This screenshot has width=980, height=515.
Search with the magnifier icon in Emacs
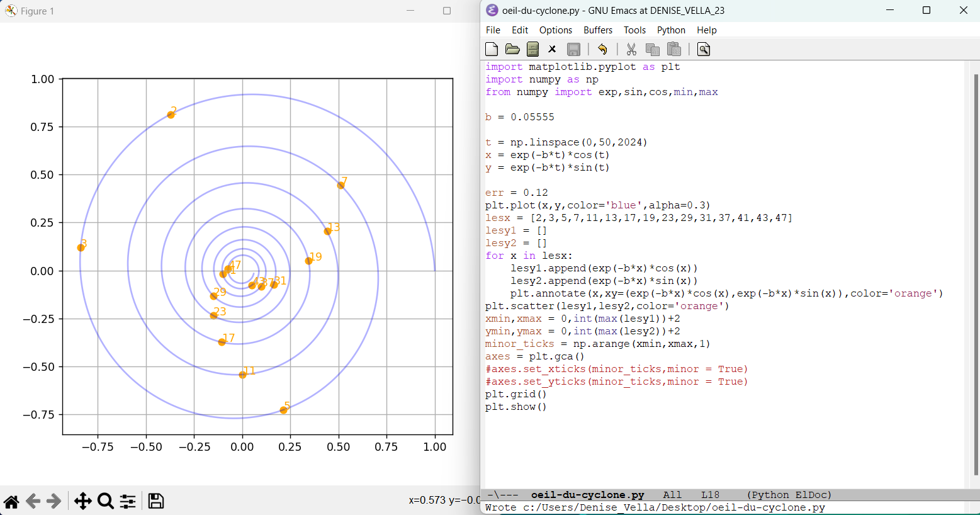pyautogui.click(x=704, y=49)
